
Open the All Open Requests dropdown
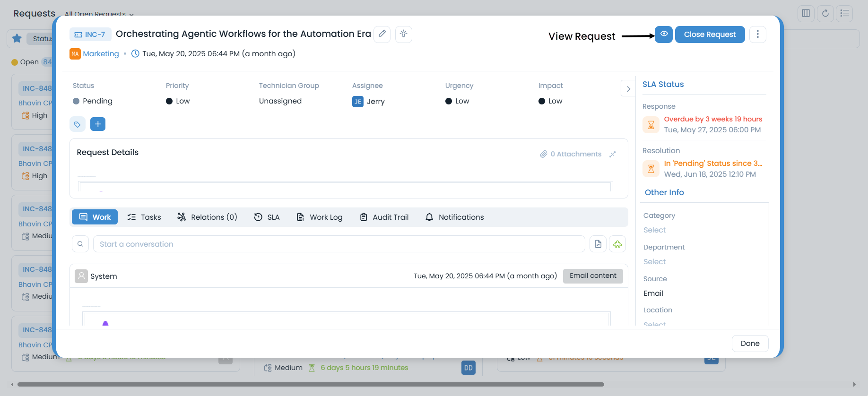[99, 14]
